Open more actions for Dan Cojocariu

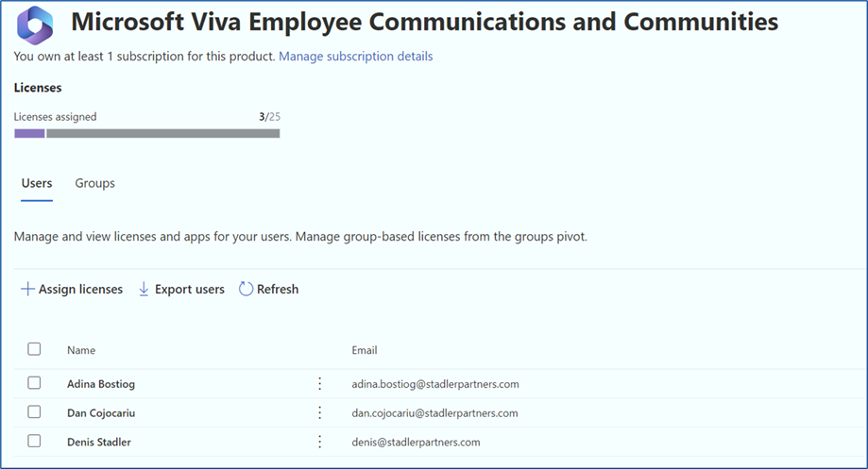(x=319, y=412)
